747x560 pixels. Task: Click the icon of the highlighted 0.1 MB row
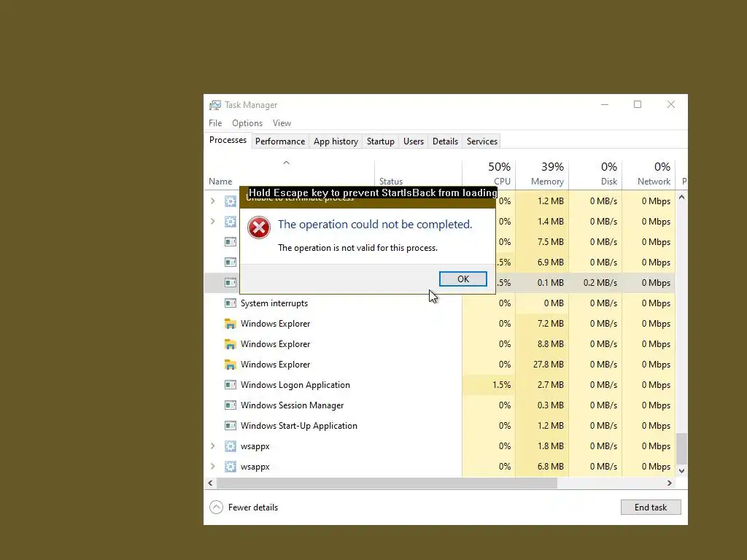coord(231,283)
